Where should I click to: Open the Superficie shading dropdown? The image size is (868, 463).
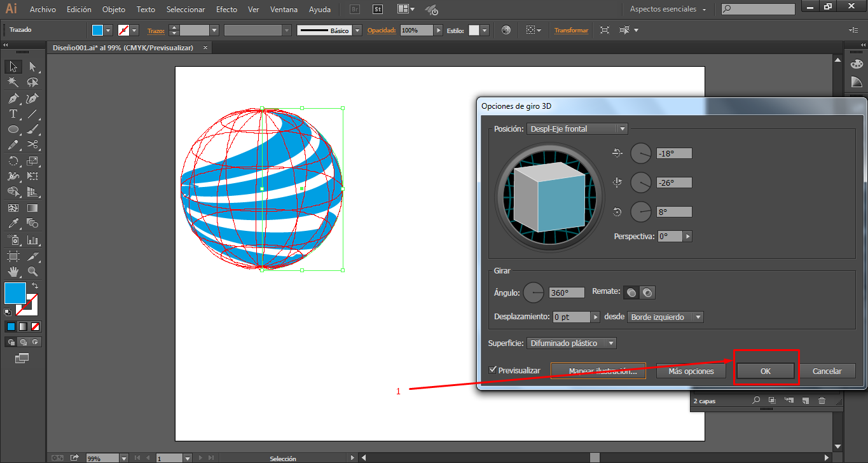point(572,343)
